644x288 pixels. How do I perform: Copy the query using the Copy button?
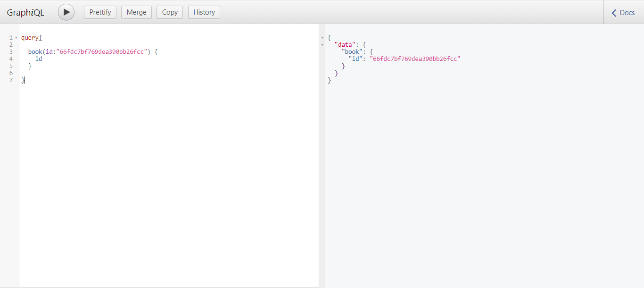point(169,12)
